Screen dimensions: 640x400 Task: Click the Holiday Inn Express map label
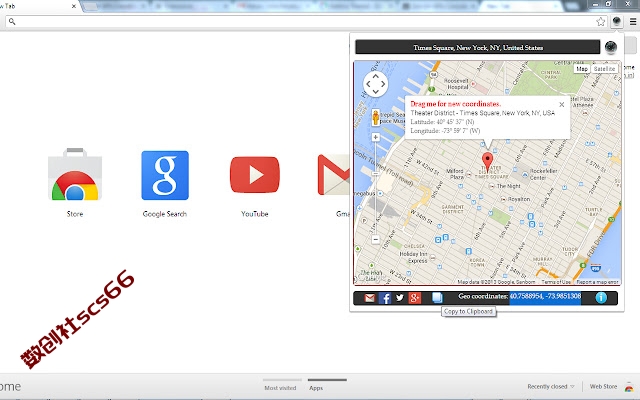pos(413,257)
